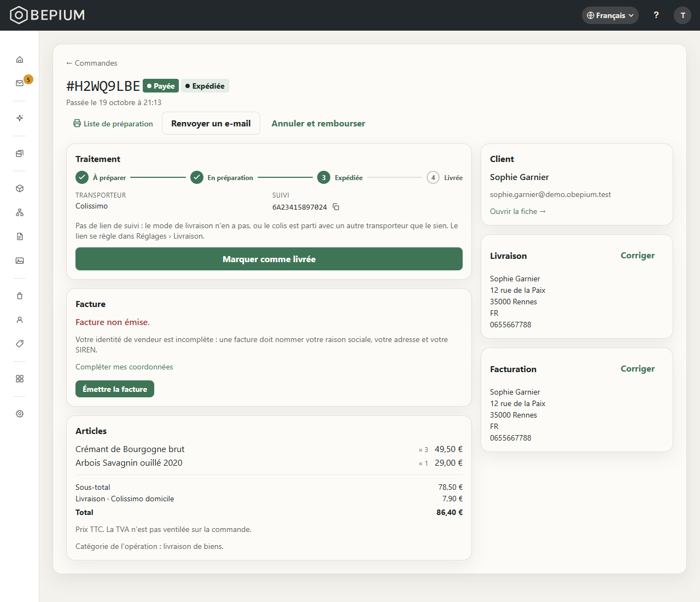Open the mail inbox with 5 badge
This screenshot has width=700, height=602.
click(20, 83)
